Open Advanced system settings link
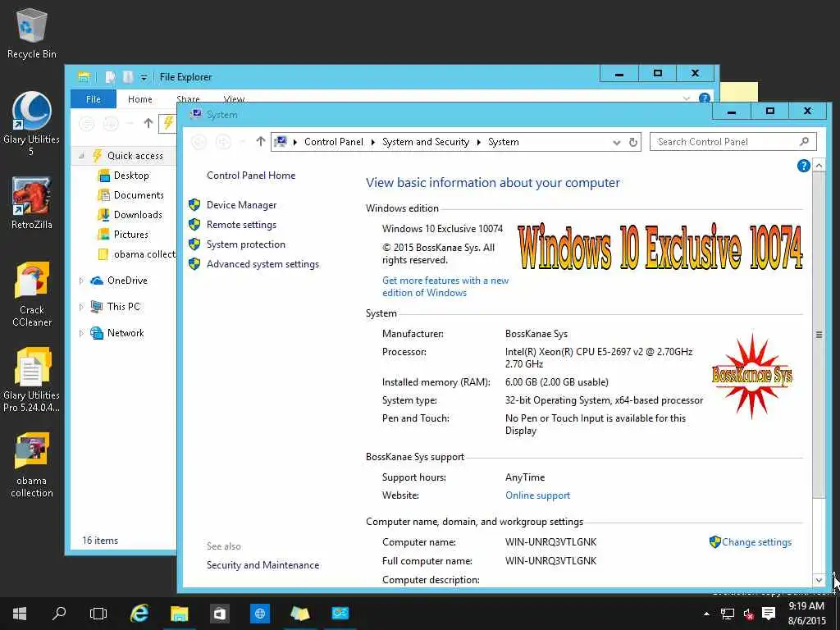Viewport: 840px width, 630px height. tap(262, 264)
